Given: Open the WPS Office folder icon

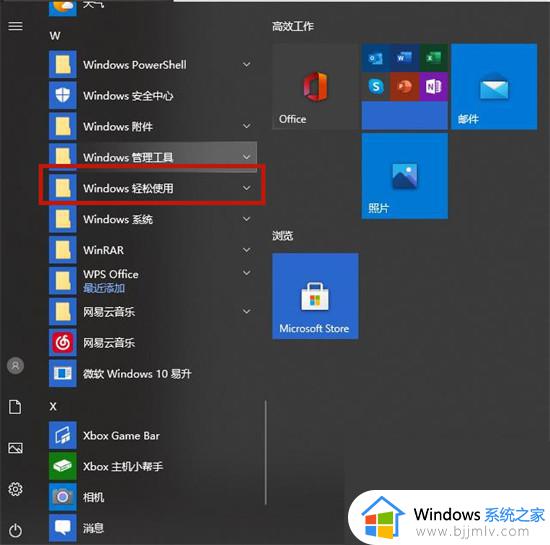Looking at the screenshot, I should [63, 281].
